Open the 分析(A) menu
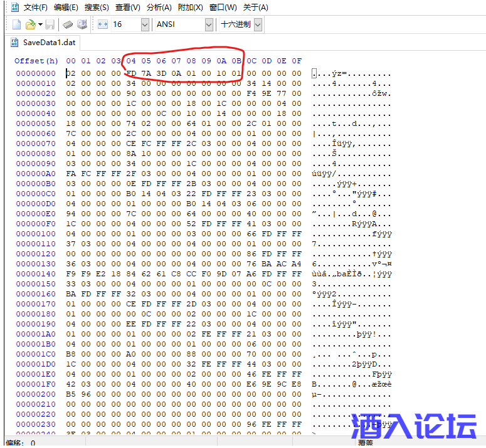Image resolution: width=486 pixels, height=448 pixels. (x=159, y=7)
